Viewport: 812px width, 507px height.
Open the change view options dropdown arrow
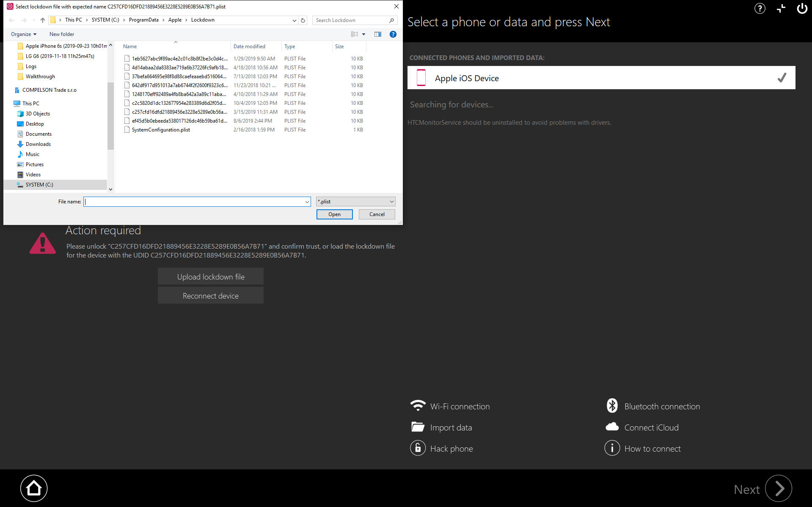click(x=363, y=34)
